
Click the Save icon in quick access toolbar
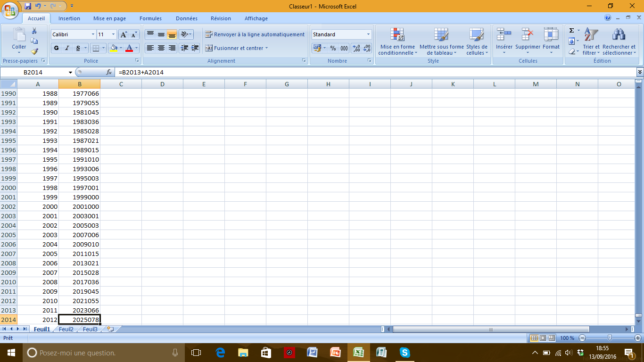click(x=28, y=6)
